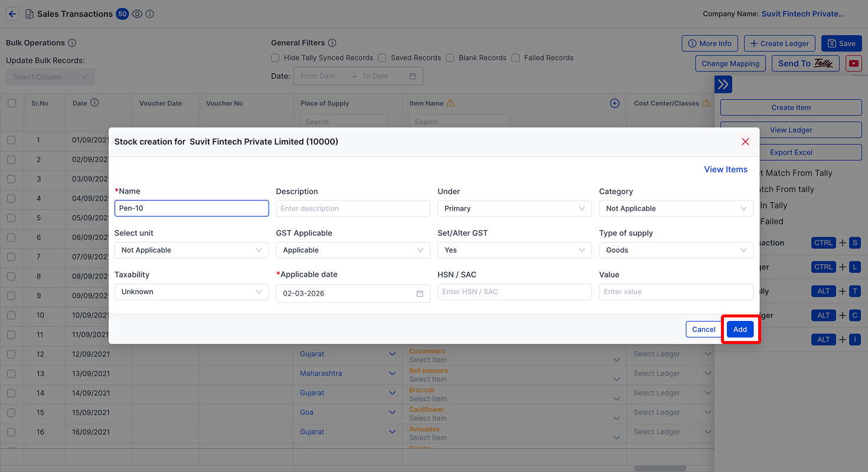The image size is (868, 472).
Task: Enable Hide Tally Synced Records checkbox
Action: point(275,58)
